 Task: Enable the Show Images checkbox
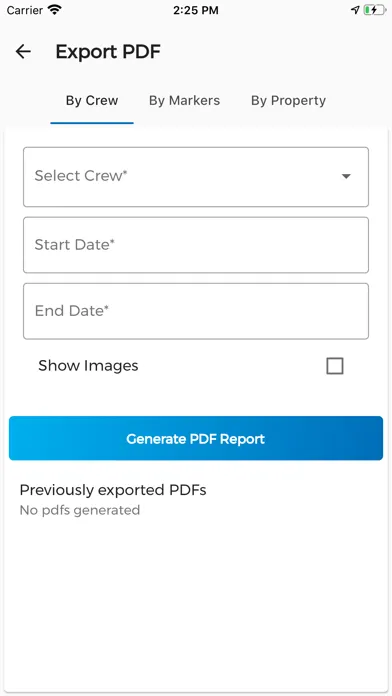(x=335, y=366)
